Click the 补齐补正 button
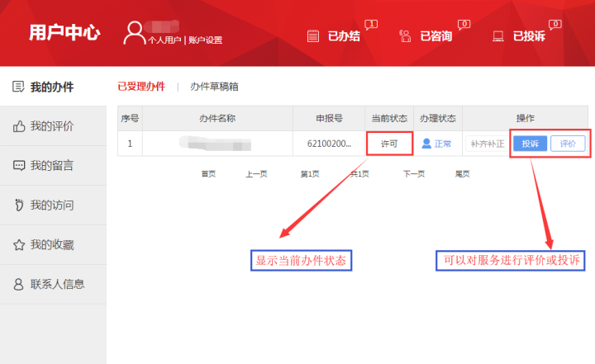595x364 pixels. 487,144
